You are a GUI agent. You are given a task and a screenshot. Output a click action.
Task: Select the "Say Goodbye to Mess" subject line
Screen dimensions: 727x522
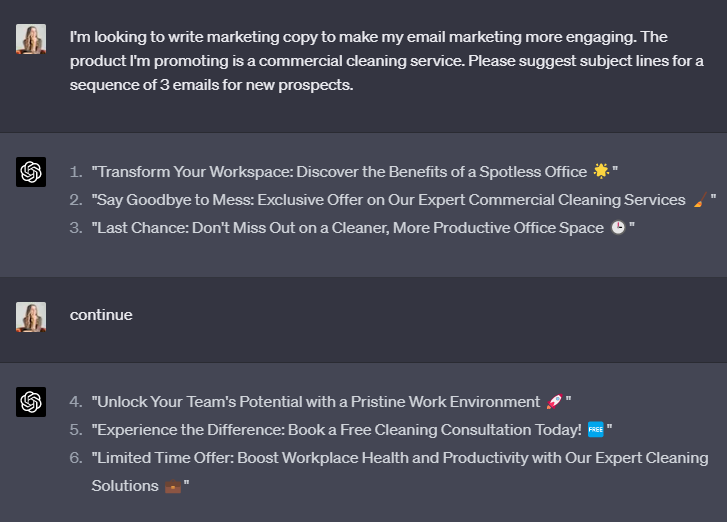pyautogui.click(x=388, y=200)
